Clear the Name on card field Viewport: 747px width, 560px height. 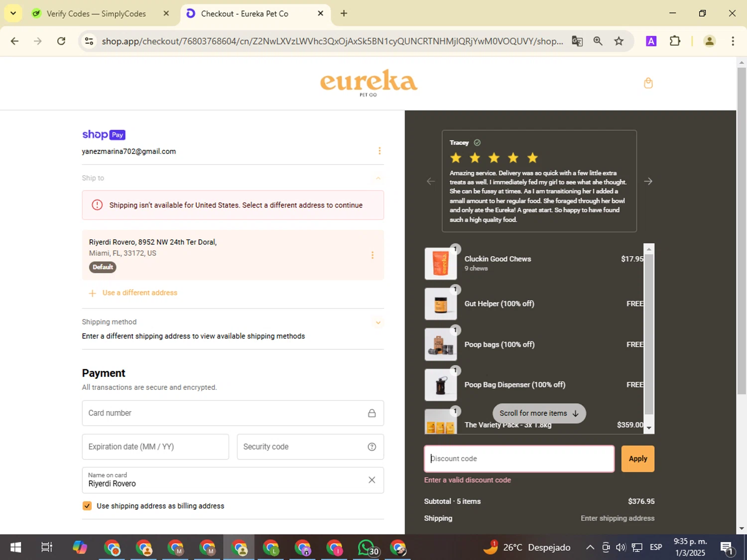pos(372,480)
